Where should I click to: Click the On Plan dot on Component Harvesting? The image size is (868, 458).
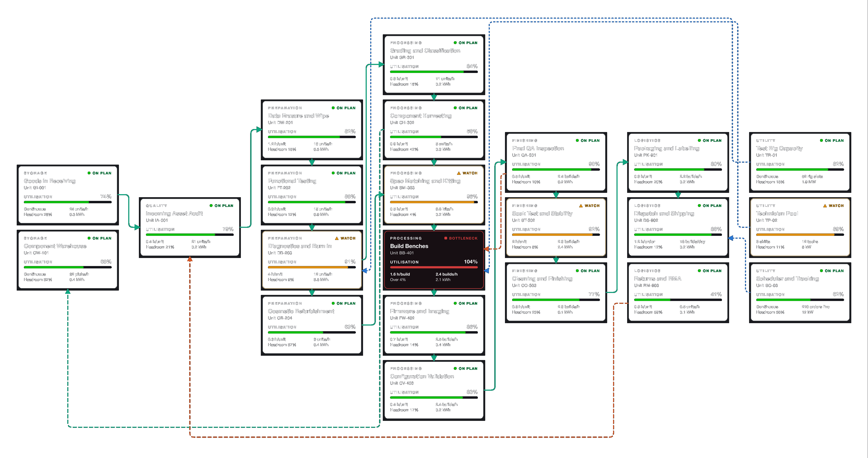pos(455,108)
